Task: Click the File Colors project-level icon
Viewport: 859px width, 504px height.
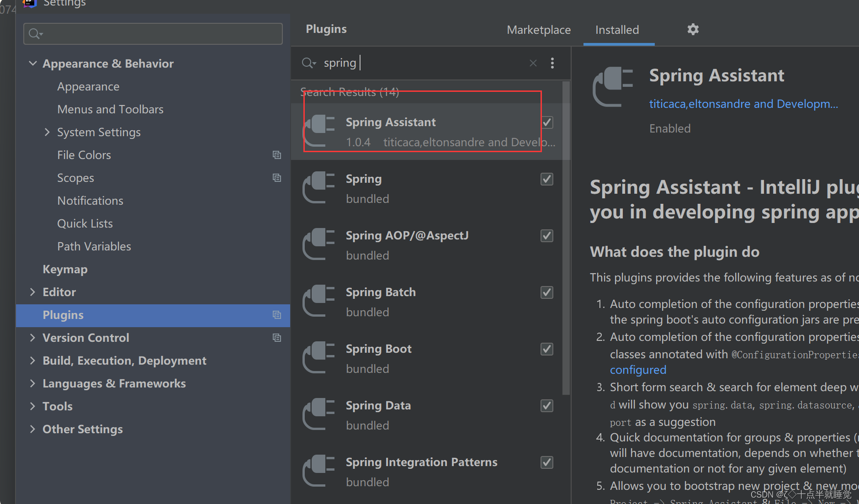Action: pos(277,155)
